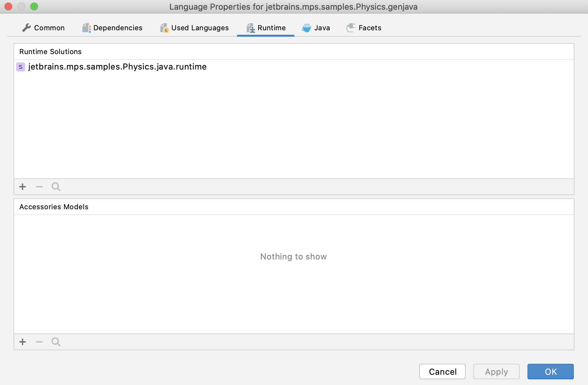
Task: Close the Language Properties window
Action: pos(9,6)
